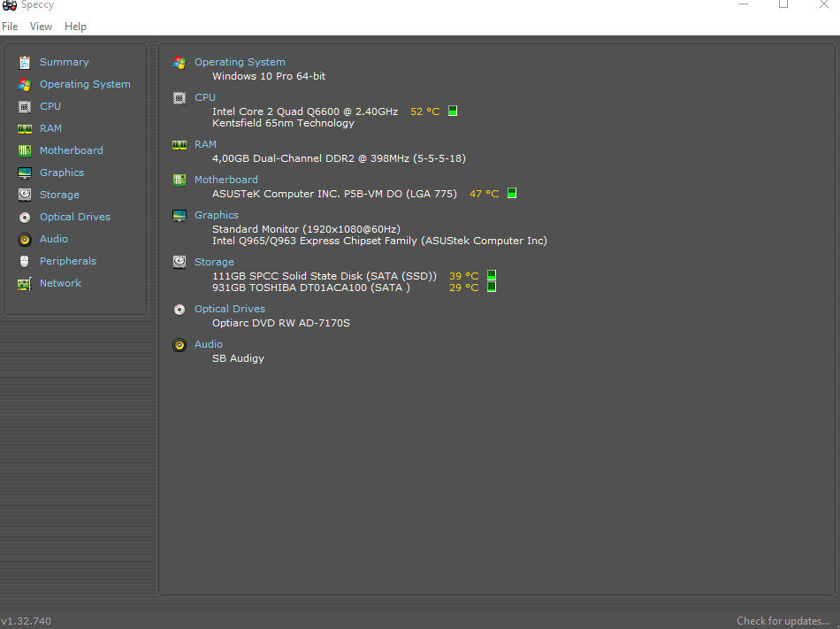Click 'Optiarc DVD RW AD-7170S' text

(280, 323)
